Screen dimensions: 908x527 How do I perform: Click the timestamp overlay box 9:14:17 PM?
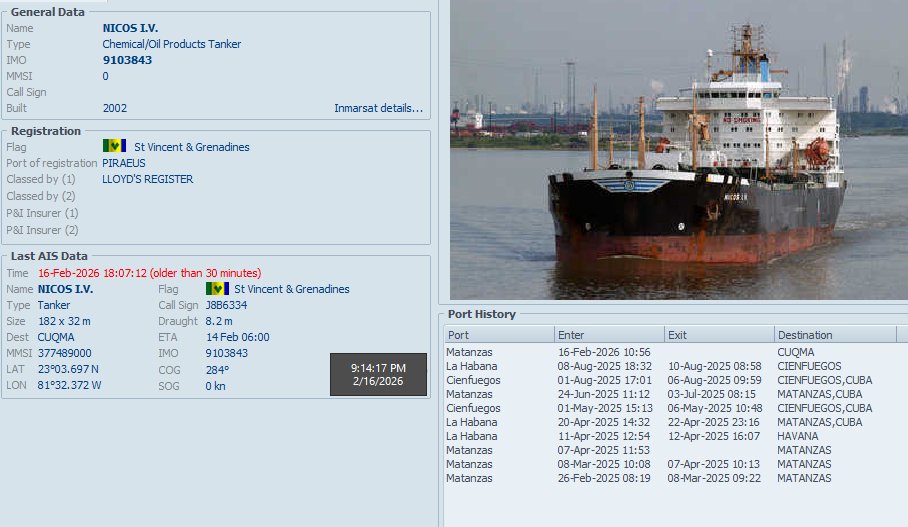coord(378,374)
